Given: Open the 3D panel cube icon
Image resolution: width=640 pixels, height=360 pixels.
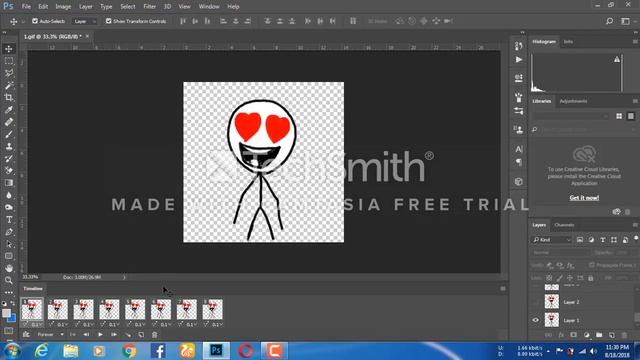Looking at the screenshot, I should click(x=519, y=182).
